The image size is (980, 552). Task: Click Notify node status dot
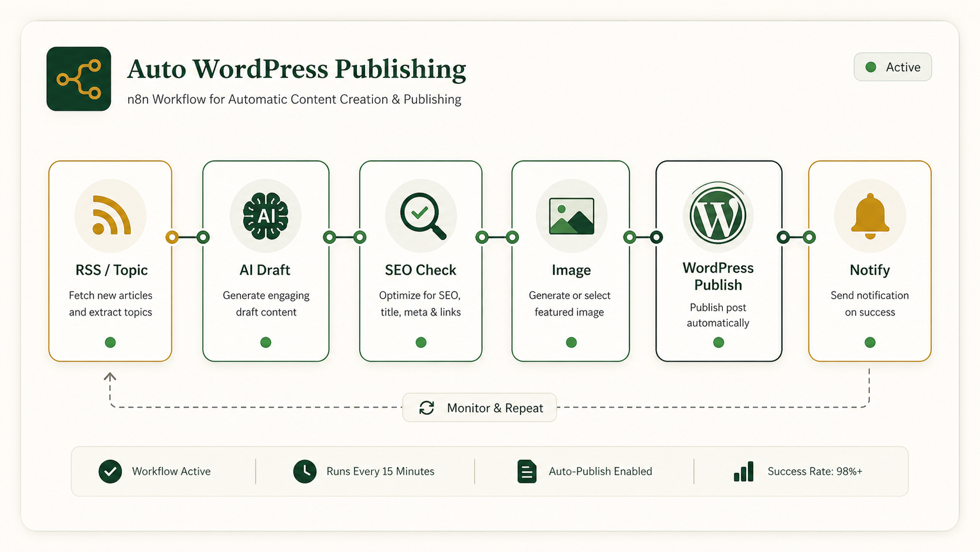coord(870,342)
